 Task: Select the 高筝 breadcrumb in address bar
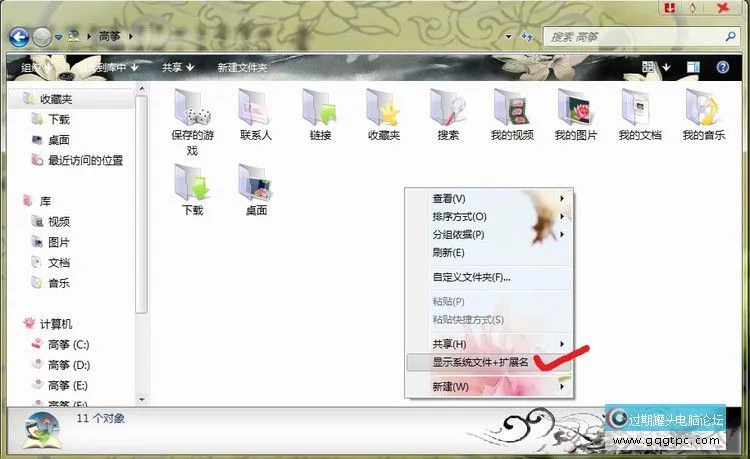point(109,36)
